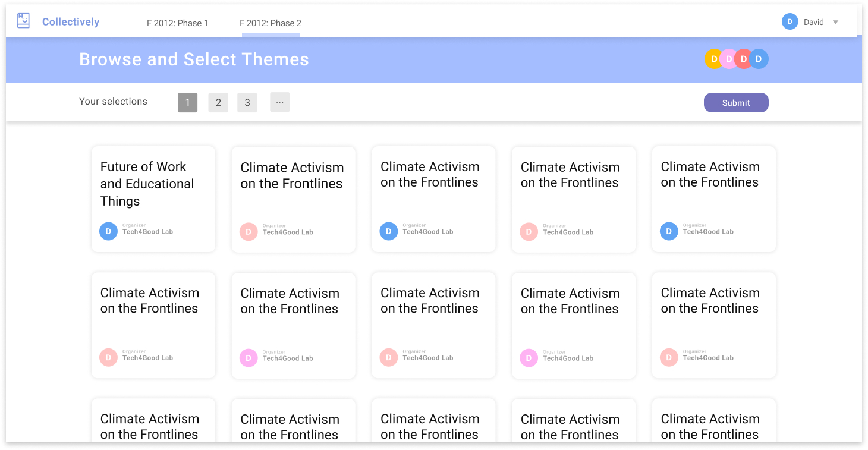This screenshot has height=450, width=868.
Task: Click the Collectively brand name link
Action: click(x=71, y=22)
